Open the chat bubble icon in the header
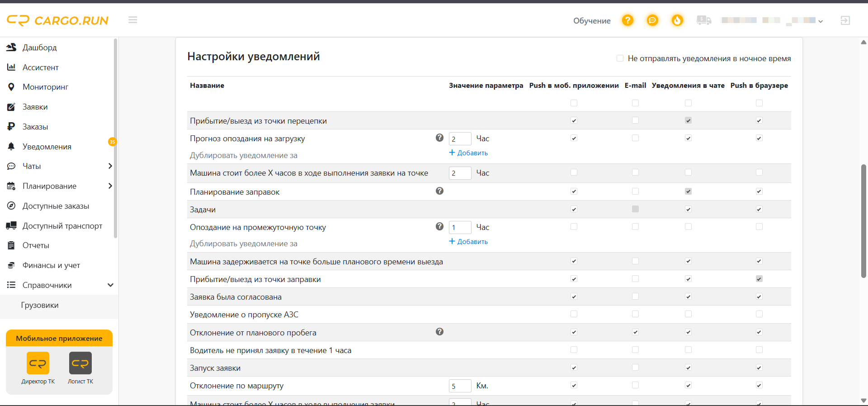The height and width of the screenshot is (406, 868). 652,20
